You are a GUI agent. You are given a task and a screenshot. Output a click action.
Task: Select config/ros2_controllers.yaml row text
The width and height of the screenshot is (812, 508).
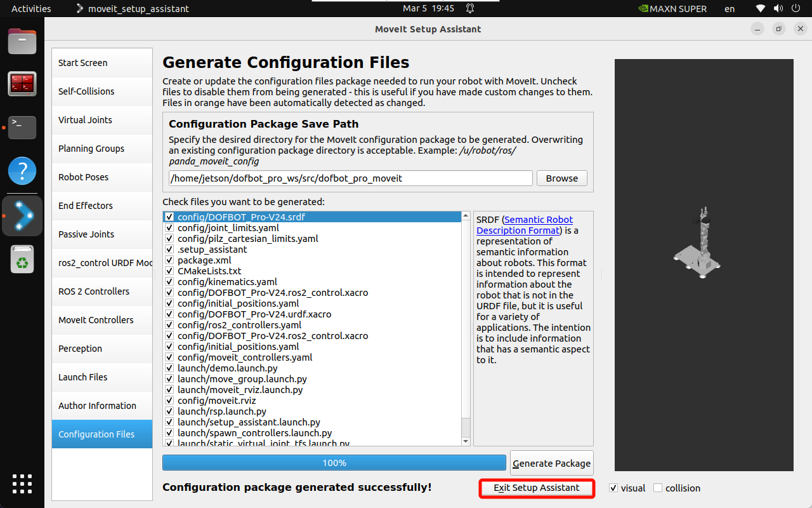[239, 325]
